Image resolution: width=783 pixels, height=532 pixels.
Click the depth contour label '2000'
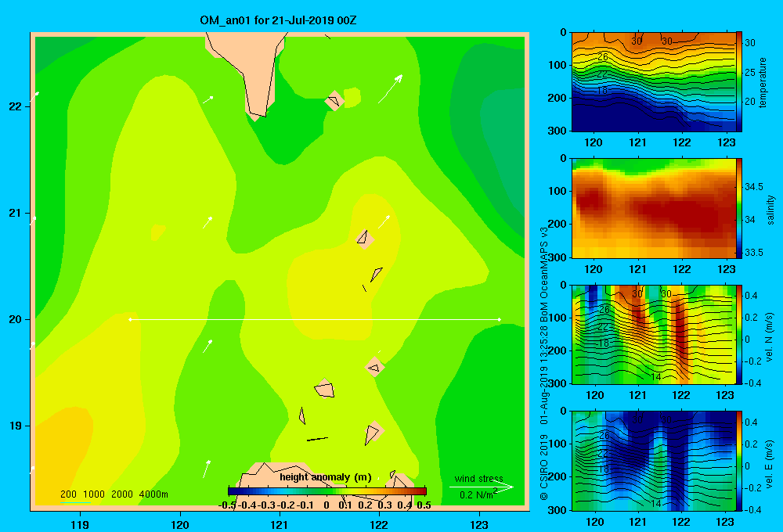pos(122,494)
